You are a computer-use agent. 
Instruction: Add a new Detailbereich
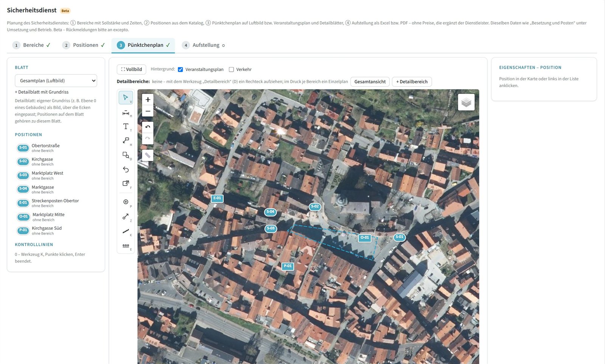412,82
